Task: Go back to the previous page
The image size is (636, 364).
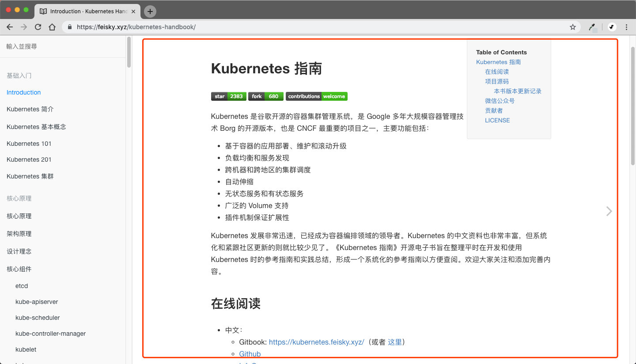Action: pos(10,27)
